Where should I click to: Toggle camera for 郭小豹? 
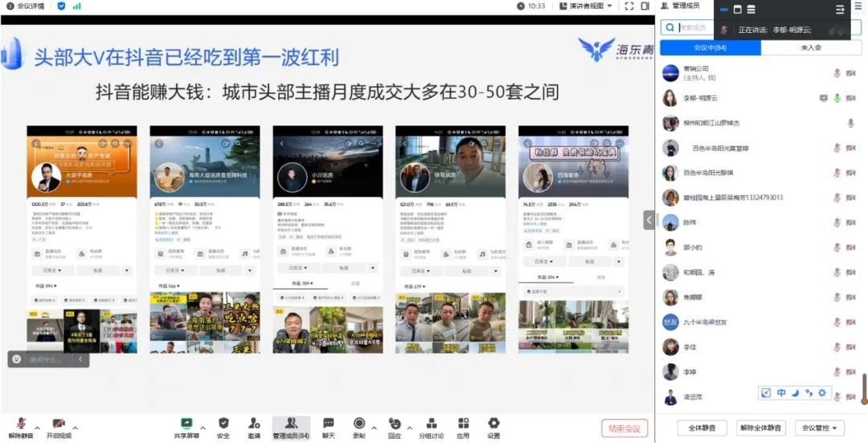pos(851,247)
